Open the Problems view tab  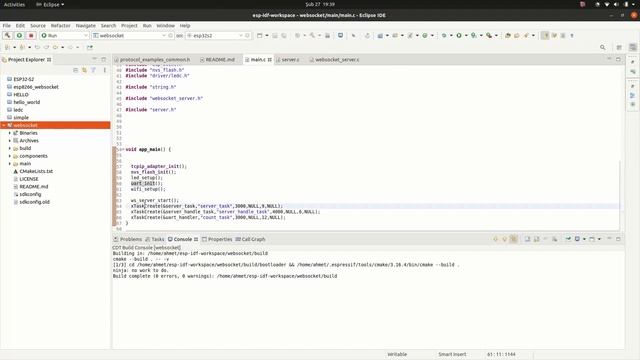click(128, 239)
